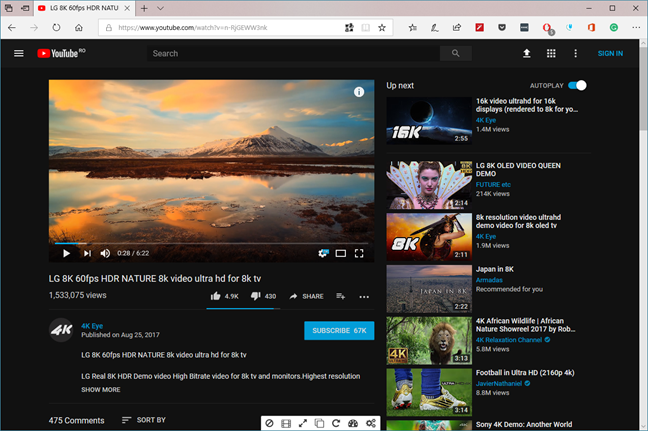Select the LG 8K 60fps HDR tab

coord(84,8)
